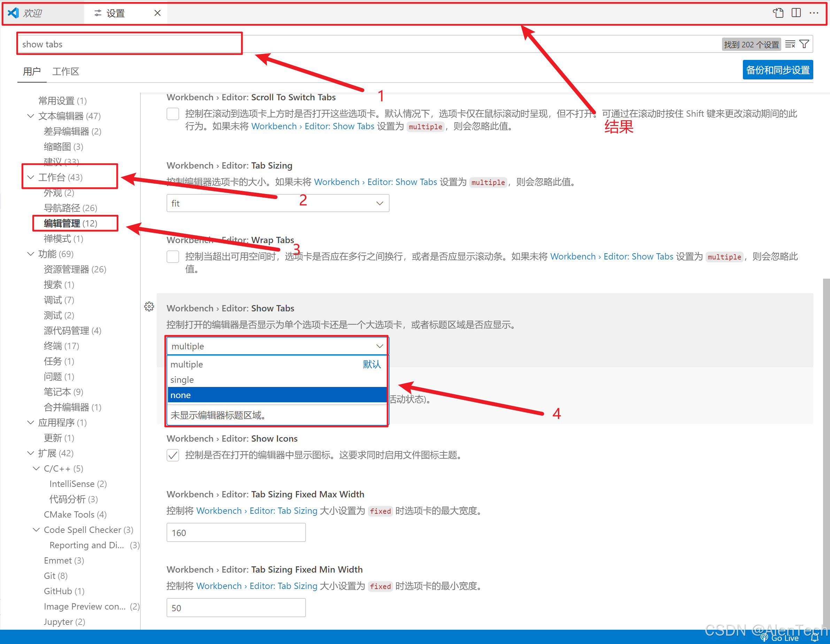Switch to the 工作区 settings tab
830x644 pixels.
pos(66,71)
